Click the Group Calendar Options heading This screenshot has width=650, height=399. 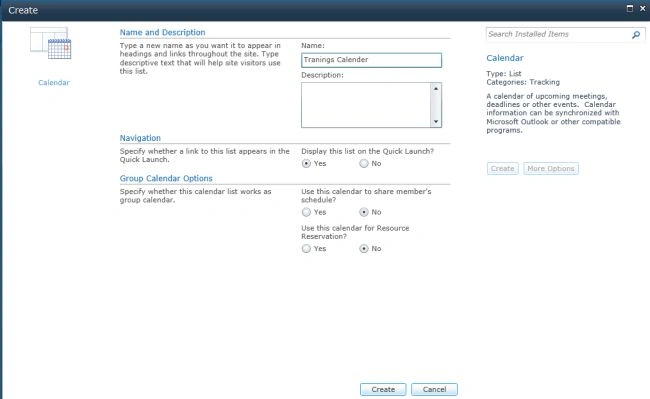[166, 178]
